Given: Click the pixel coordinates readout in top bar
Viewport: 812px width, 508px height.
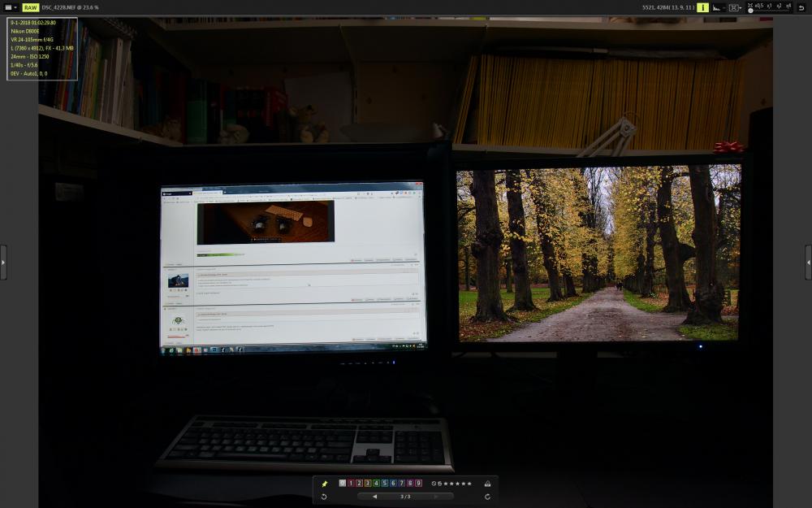Looking at the screenshot, I should point(668,8).
